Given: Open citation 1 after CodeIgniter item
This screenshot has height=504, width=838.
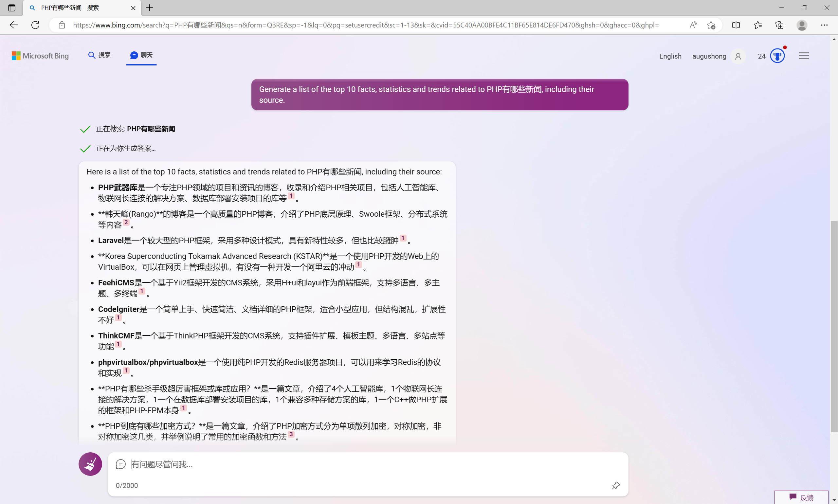Looking at the screenshot, I should pyautogui.click(x=118, y=317).
